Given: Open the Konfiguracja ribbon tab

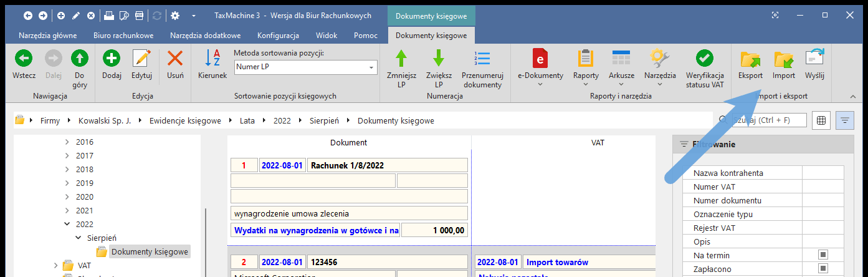Looking at the screenshot, I should [278, 36].
